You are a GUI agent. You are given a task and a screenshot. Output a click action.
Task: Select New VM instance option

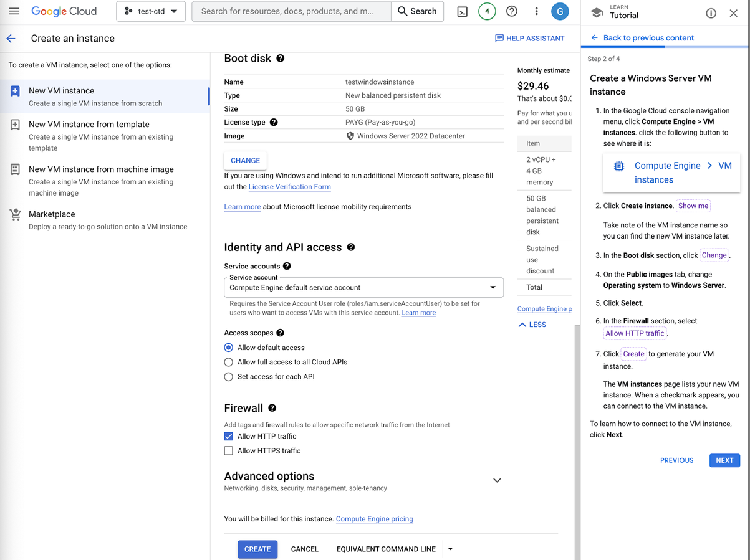[x=105, y=97]
